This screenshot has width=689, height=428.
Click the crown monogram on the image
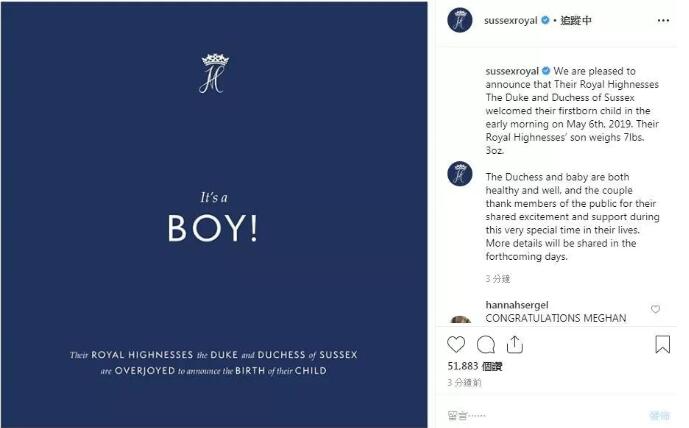coord(213,73)
